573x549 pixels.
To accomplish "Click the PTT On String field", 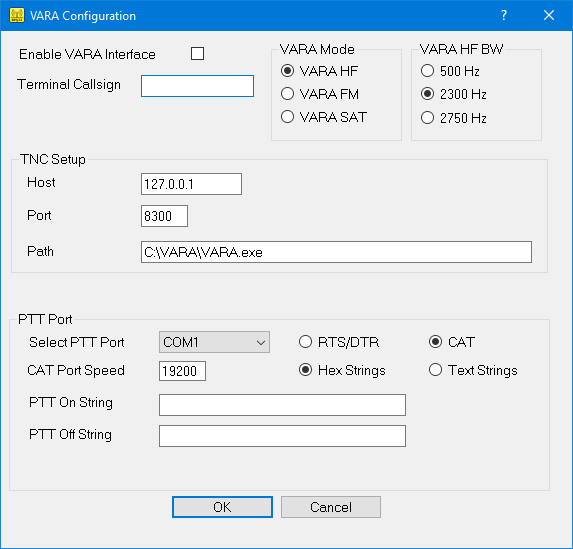I will point(282,405).
